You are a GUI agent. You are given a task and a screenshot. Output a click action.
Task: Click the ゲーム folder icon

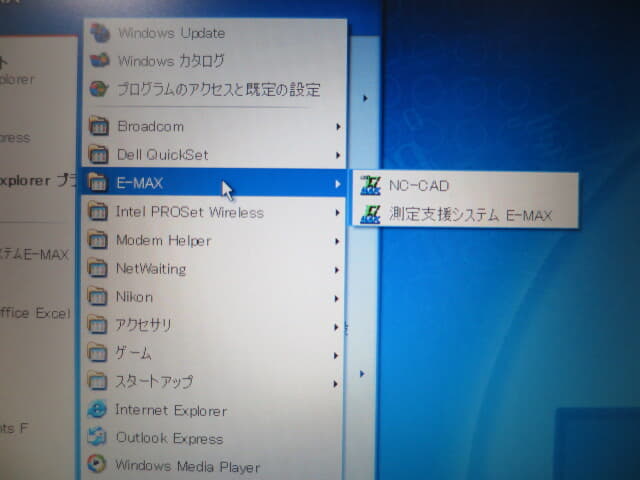[x=97, y=353]
